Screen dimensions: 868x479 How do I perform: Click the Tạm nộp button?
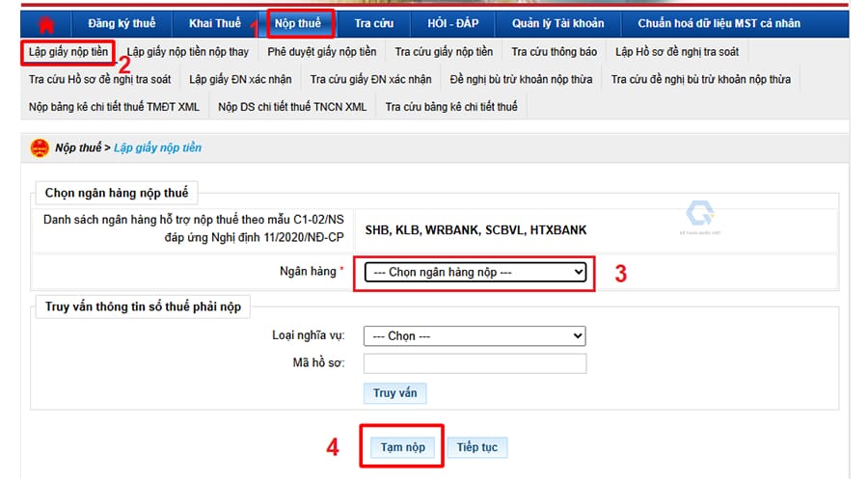[402, 447]
